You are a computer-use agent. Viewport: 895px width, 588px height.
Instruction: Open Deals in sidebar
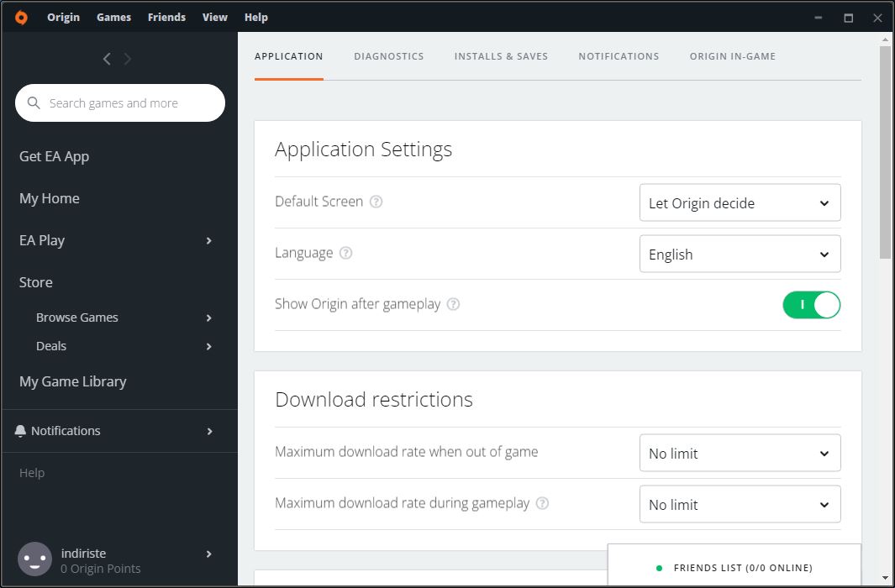pyautogui.click(x=51, y=346)
